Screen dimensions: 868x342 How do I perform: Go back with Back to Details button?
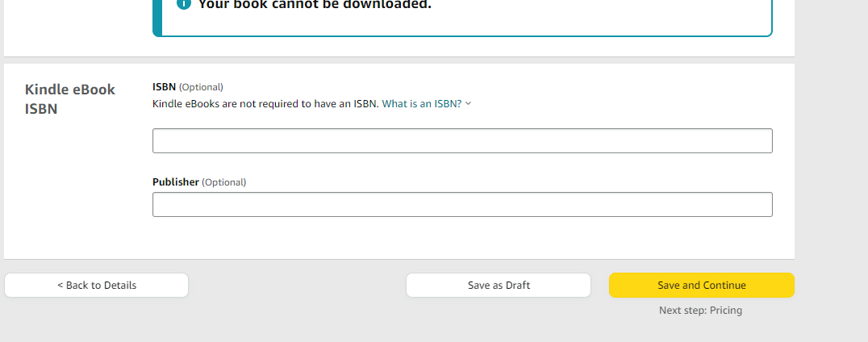pyautogui.click(x=96, y=285)
